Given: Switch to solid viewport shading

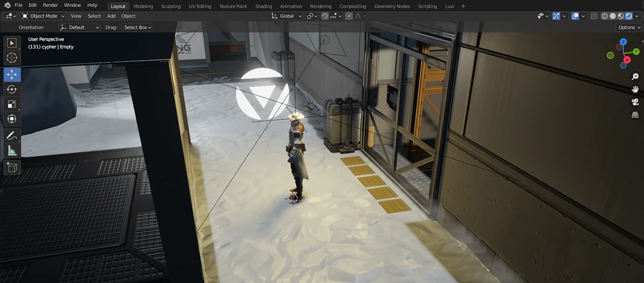Looking at the screenshot, I should point(613,16).
